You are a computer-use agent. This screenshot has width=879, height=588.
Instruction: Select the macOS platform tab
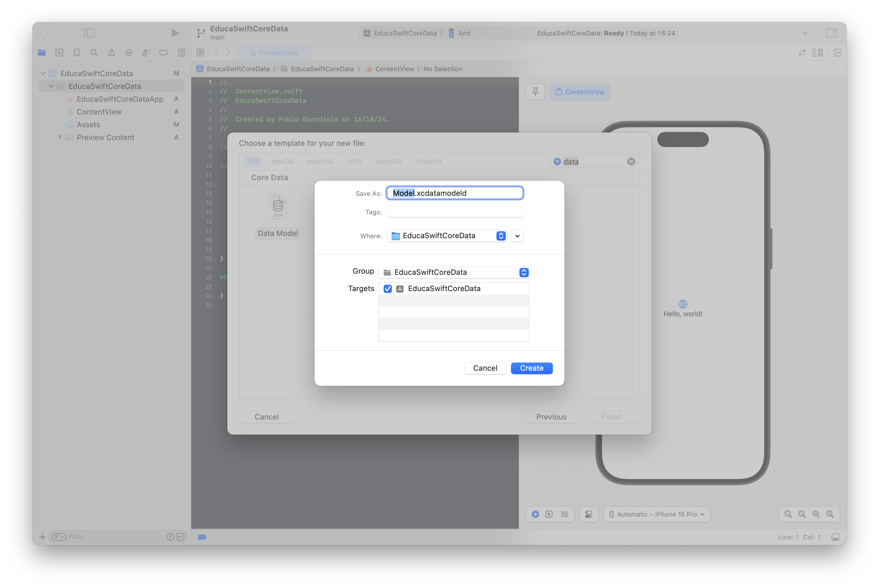coord(283,161)
